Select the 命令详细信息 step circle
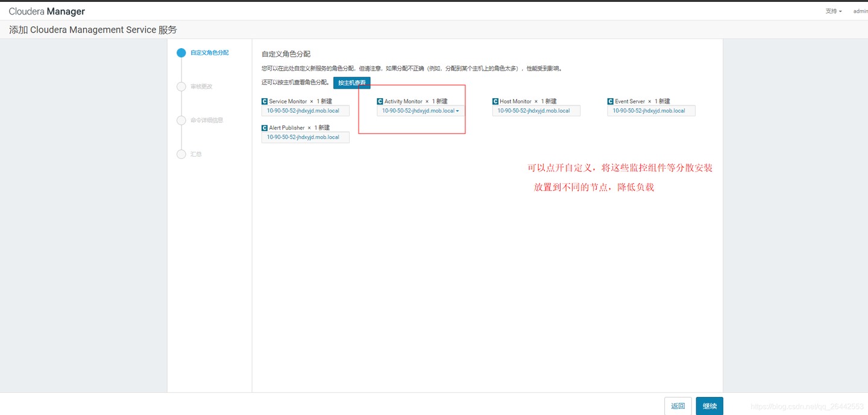Image resolution: width=868 pixels, height=415 pixels. (x=181, y=120)
